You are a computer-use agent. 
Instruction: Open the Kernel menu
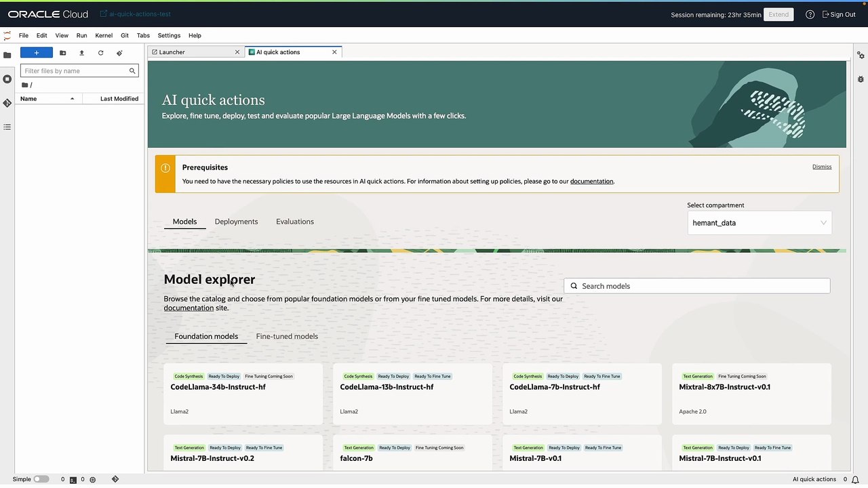[104, 35]
